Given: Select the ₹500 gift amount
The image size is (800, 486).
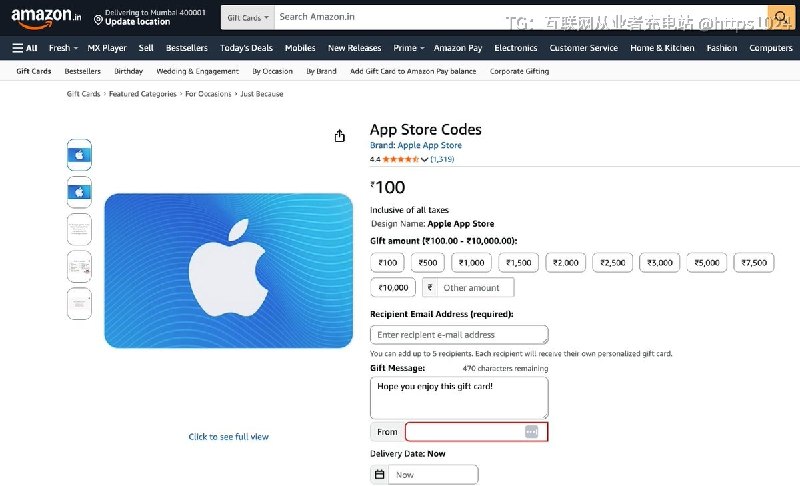Looking at the screenshot, I should (428, 263).
